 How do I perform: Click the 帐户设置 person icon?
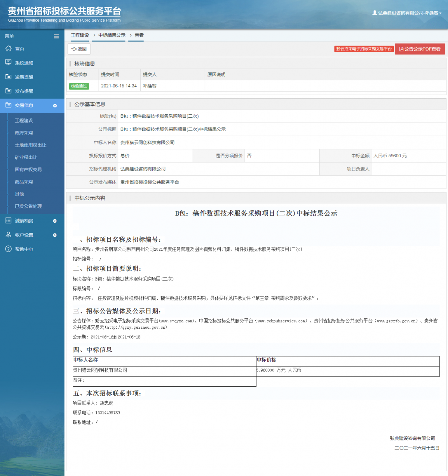tap(8, 235)
